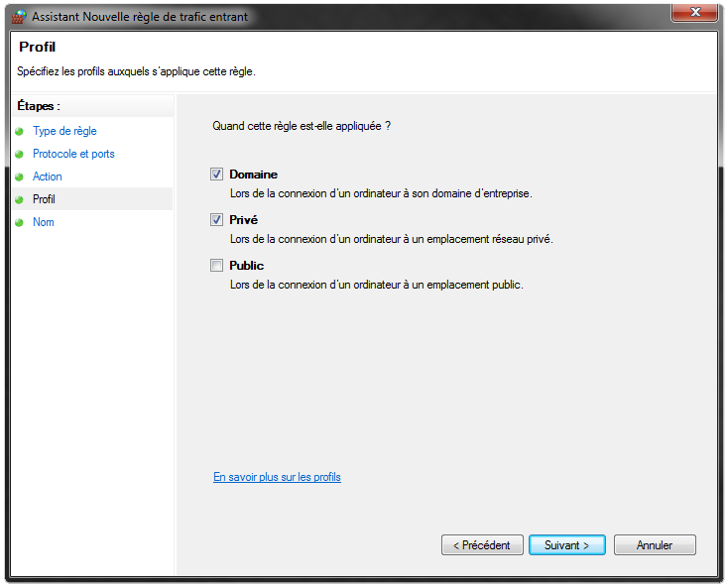The height and width of the screenshot is (588, 728).
Task: Select the Profil step in sidebar
Action: pos(44,199)
